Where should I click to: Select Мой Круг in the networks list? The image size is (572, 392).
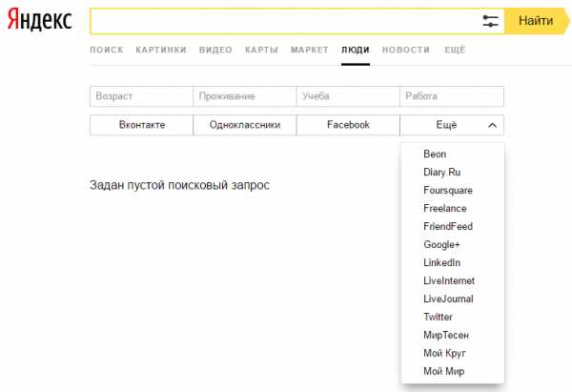pos(444,353)
